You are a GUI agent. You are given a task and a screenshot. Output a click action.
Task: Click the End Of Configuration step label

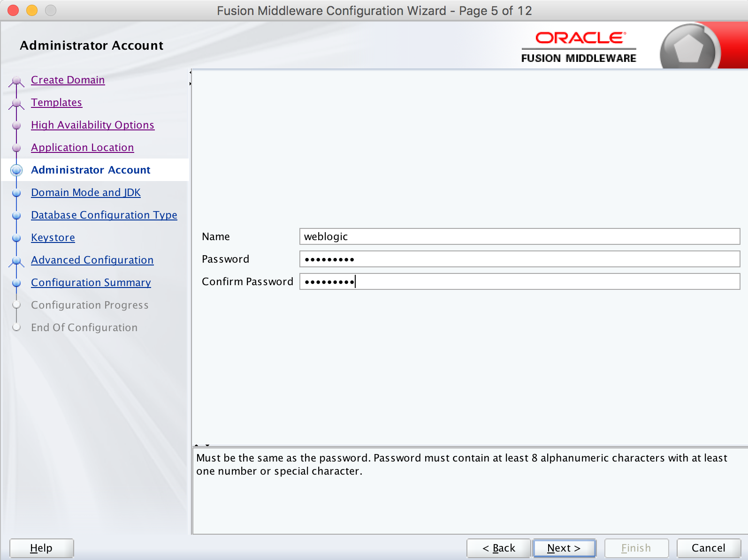click(x=84, y=328)
